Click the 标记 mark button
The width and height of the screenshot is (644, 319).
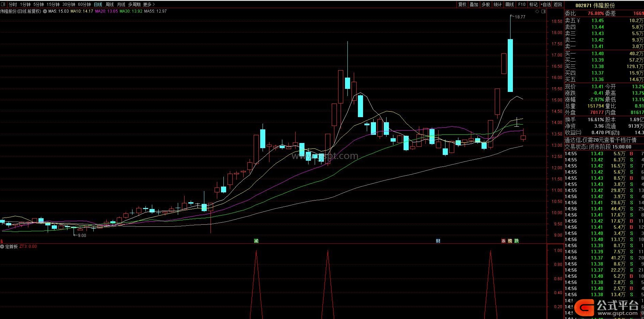coord(533,4)
